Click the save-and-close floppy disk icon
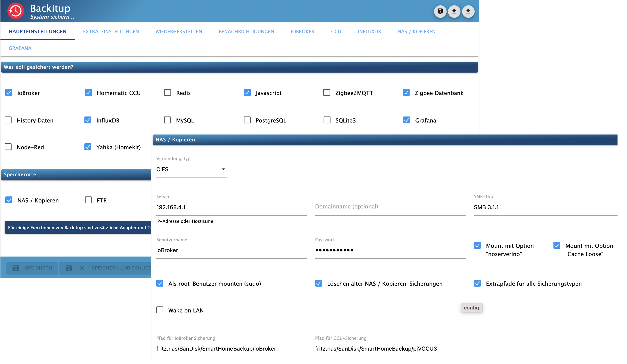The width and height of the screenshot is (627, 364). tap(69, 268)
